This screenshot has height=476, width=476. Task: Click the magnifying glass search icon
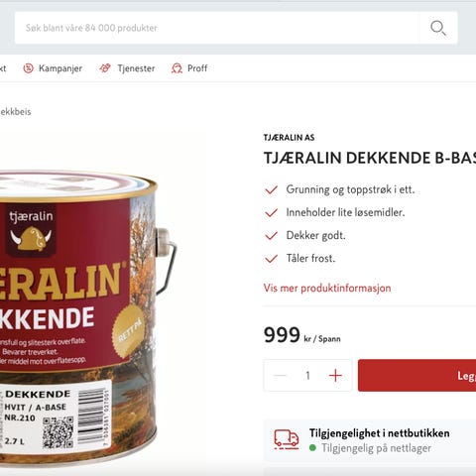(x=438, y=28)
